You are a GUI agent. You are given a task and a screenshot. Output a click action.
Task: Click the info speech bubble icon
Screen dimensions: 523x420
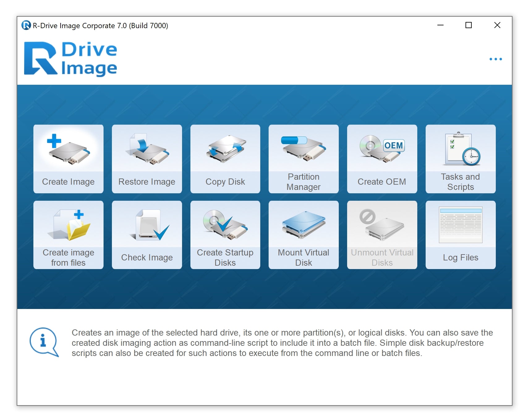[44, 342]
